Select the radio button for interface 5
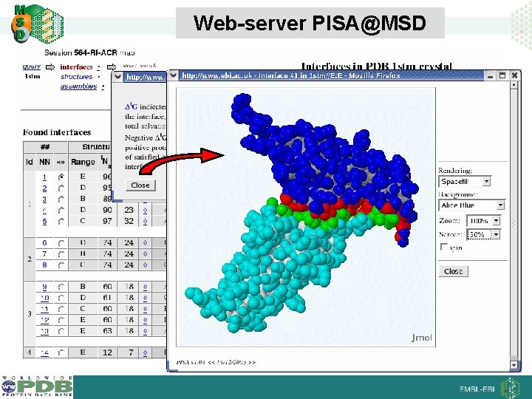This screenshot has width=532, height=399. tap(61, 221)
